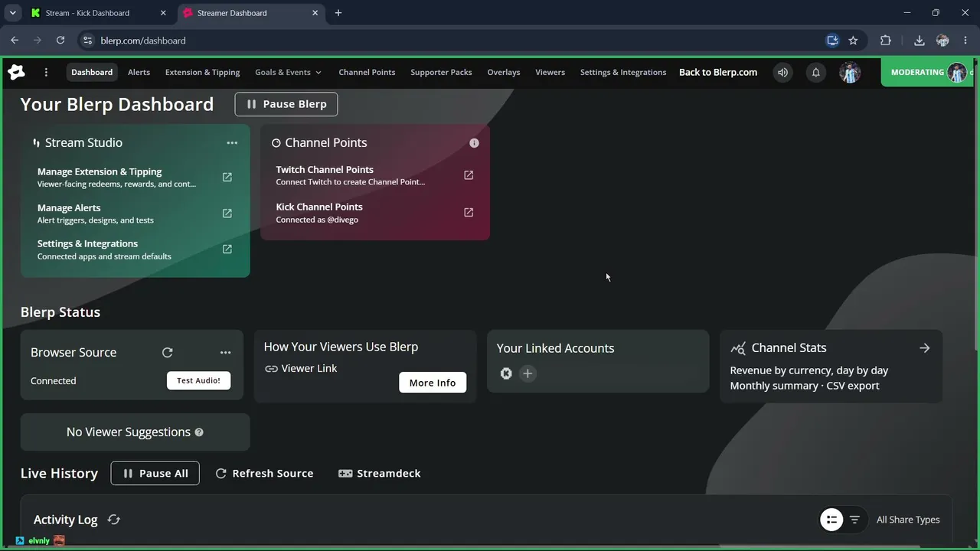The width and height of the screenshot is (980, 551).
Task: Open the Chrome profile avatar
Action: pos(942,41)
